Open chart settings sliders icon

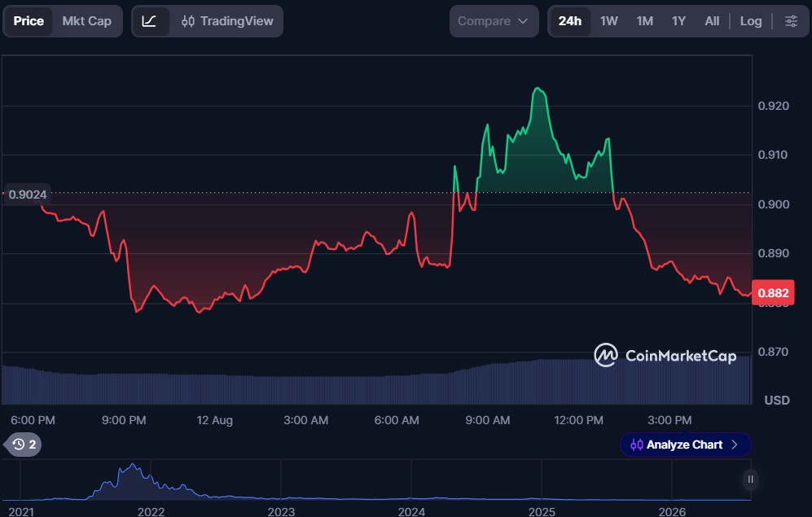(791, 21)
